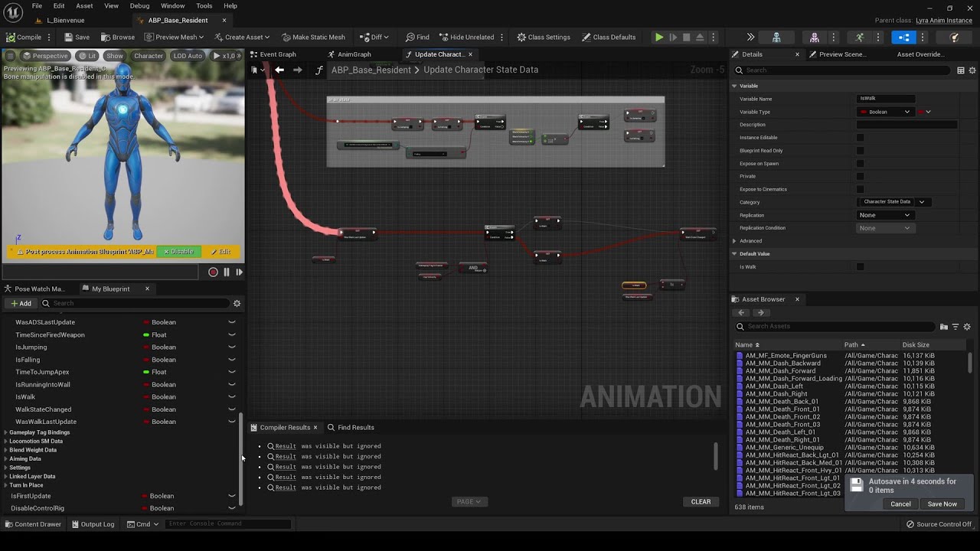The height and width of the screenshot is (551, 980).
Task: Click Make Static Mesh toolbar button
Action: (x=313, y=37)
